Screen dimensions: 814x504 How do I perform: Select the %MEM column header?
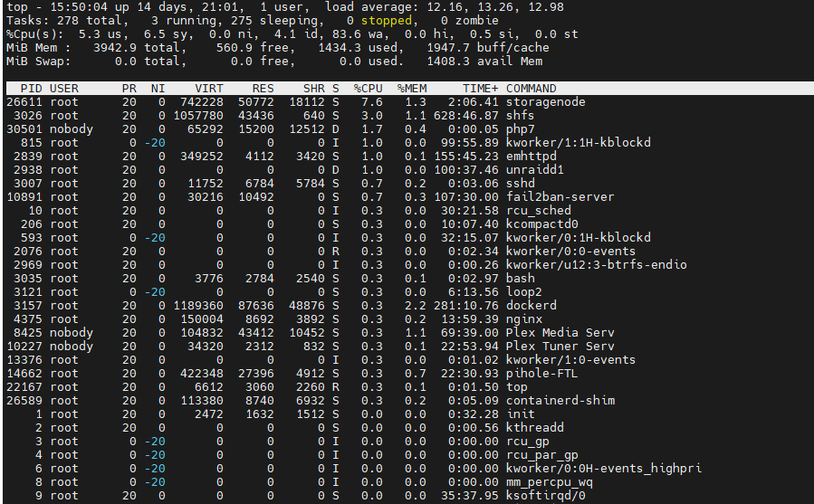pyautogui.click(x=412, y=89)
